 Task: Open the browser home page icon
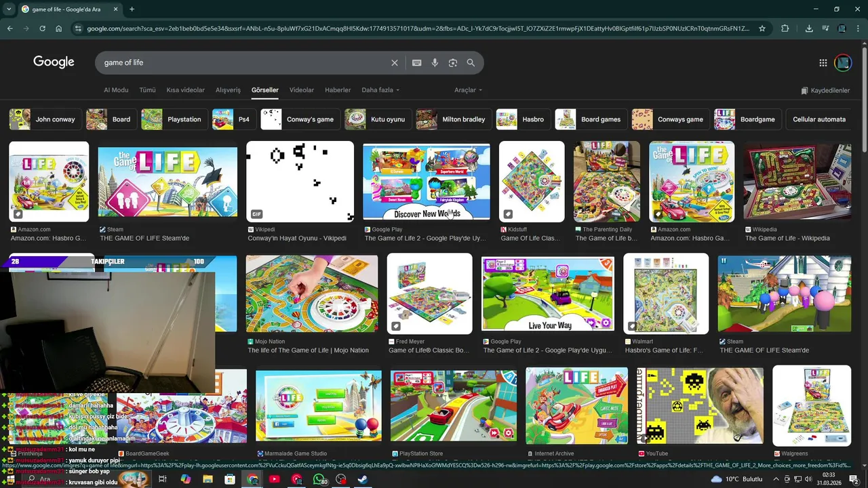click(x=59, y=28)
